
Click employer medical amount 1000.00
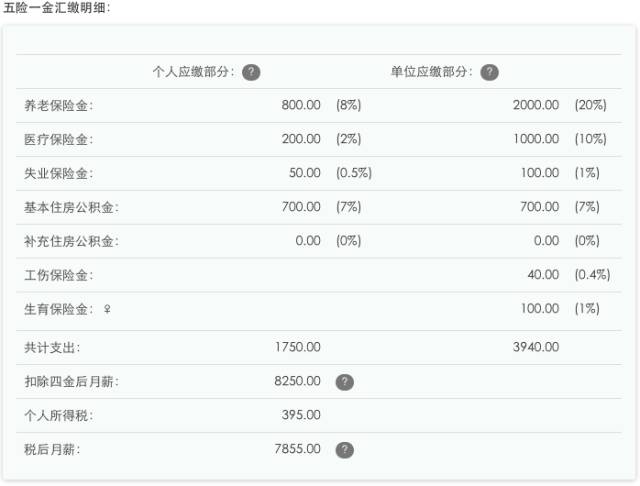[x=536, y=139]
